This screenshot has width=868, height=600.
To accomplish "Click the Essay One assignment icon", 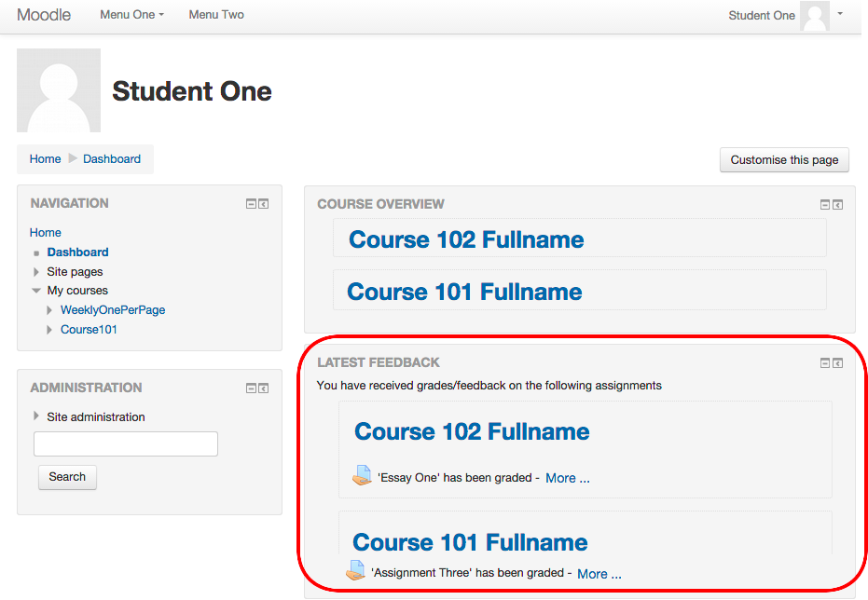I will (362, 475).
